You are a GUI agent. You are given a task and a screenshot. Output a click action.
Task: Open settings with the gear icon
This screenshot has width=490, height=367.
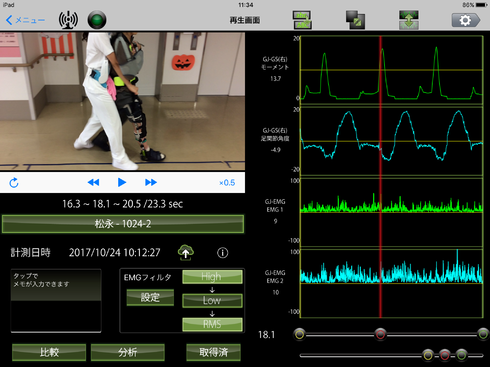pyautogui.click(x=466, y=20)
